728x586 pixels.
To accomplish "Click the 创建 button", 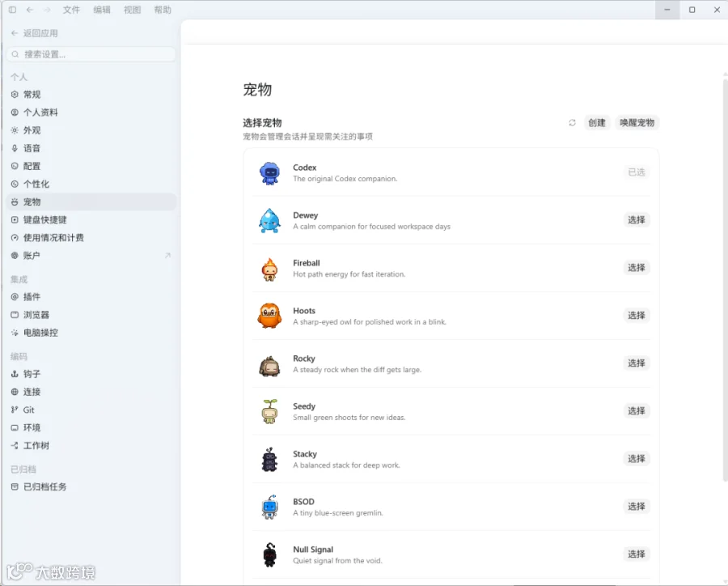I will 597,123.
